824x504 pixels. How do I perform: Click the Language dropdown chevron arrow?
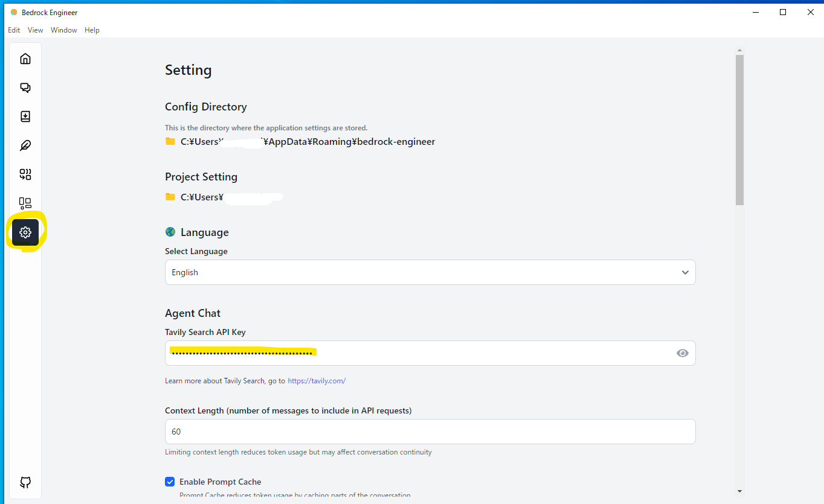point(685,272)
